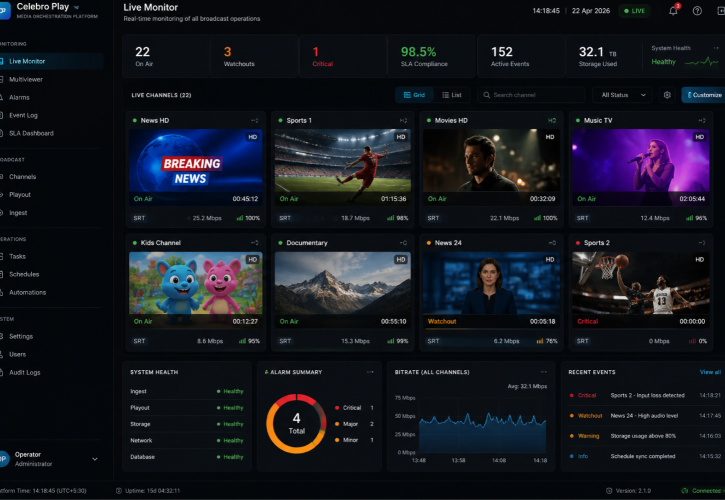Open the News HD breaking news thumbnail
725x500 pixels.
click(x=196, y=167)
